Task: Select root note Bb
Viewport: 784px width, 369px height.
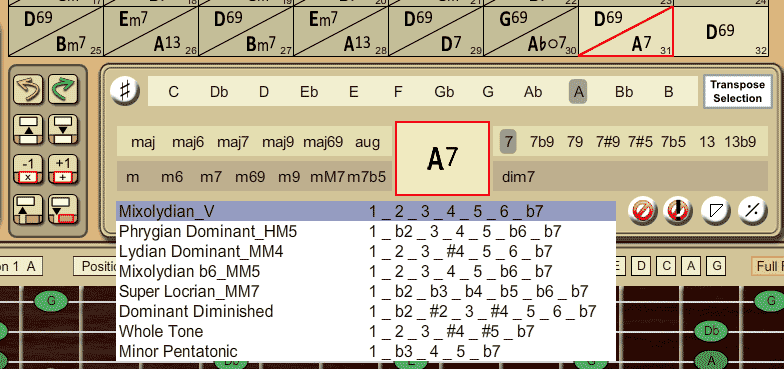Action: (x=624, y=92)
